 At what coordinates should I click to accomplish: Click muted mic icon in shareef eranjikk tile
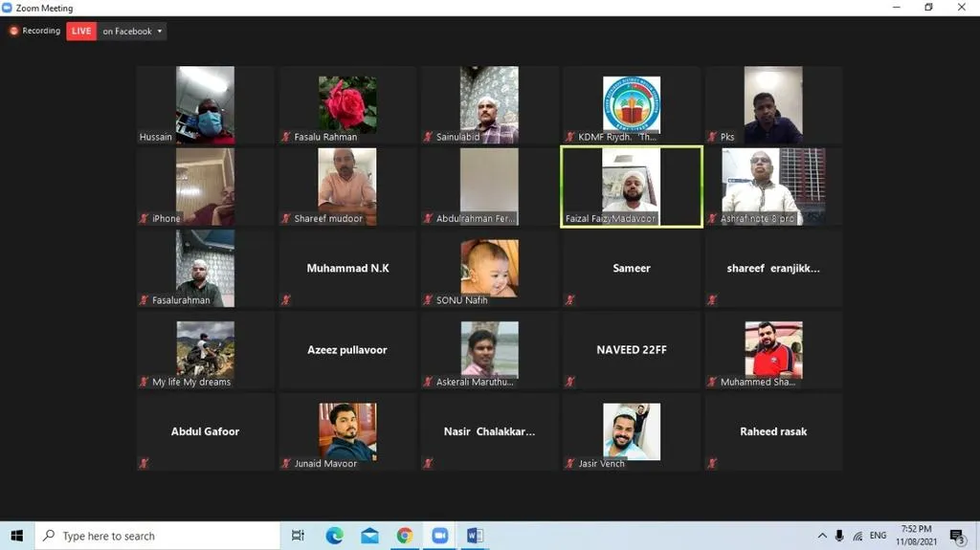pos(712,300)
